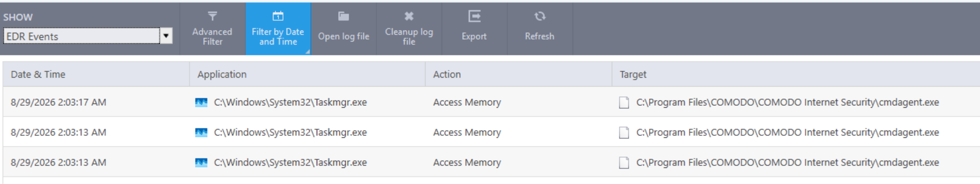This screenshot has height=184, width=980.
Task: Expand the SHOW dropdown arrow
Action: point(166,36)
